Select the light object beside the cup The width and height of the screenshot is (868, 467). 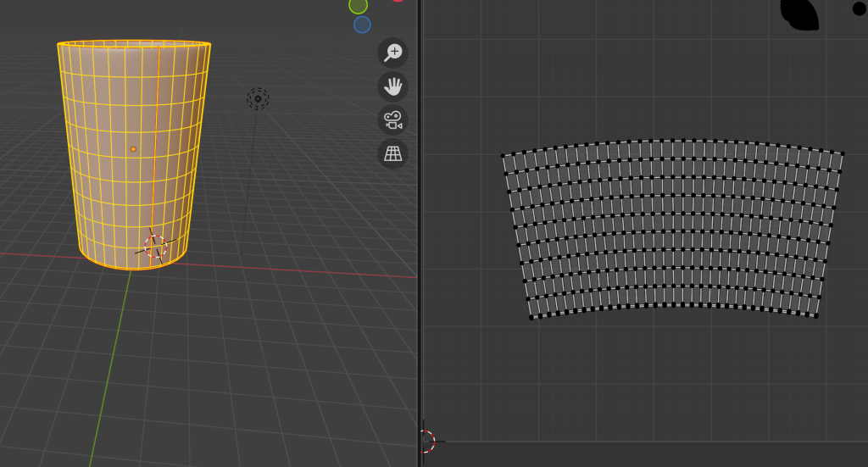259,99
